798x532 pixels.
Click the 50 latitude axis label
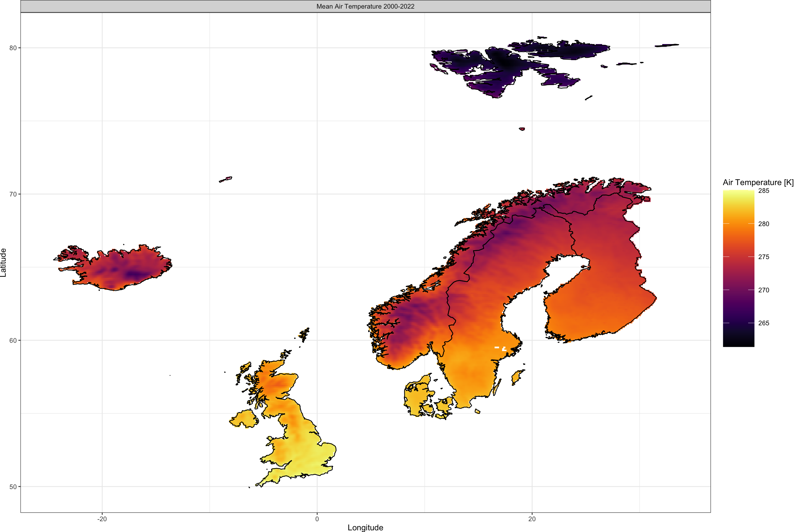13,487
